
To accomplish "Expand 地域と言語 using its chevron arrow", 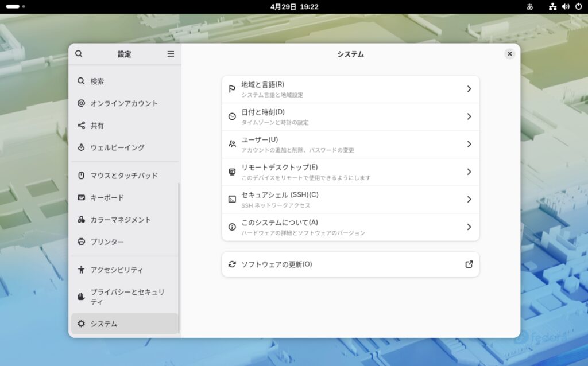I will 469,89.
